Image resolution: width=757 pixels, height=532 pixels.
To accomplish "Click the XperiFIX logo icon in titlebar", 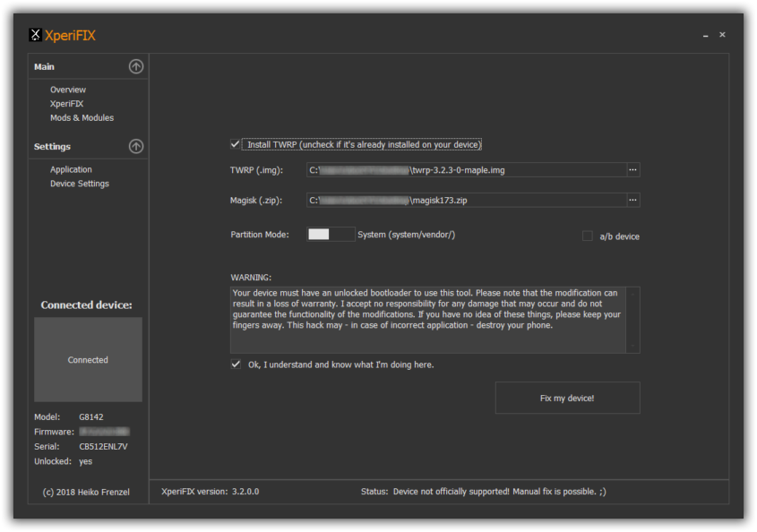I will point(35,34).
